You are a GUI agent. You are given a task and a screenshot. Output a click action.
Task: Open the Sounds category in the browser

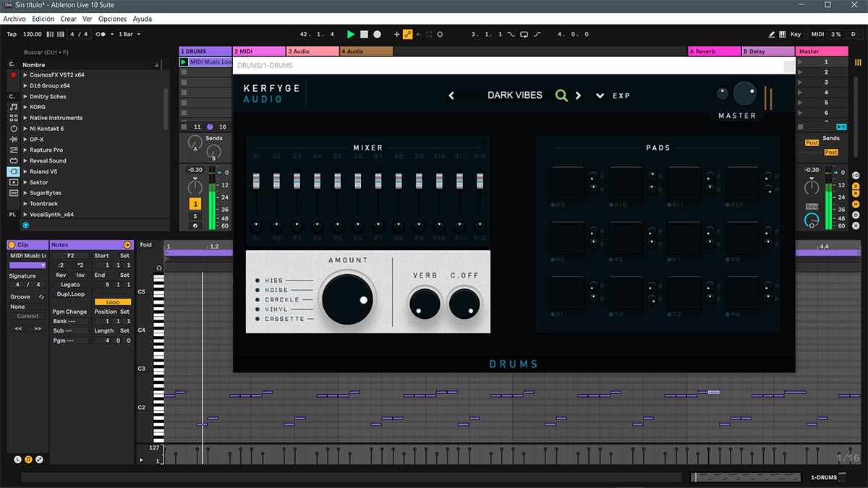coord(13,107)
